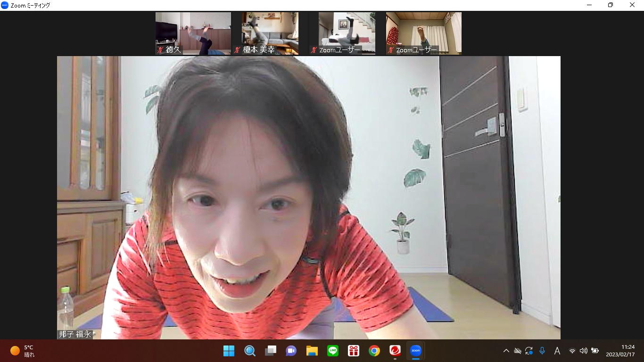Screen dimensions: 644x362
Task: Click the 邦子 福永 name label
Action: coord(74,334)
